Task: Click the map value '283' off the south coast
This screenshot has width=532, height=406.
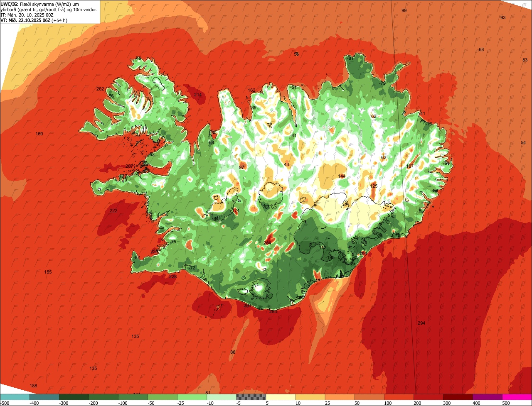Action: click(x=273, y=311)
